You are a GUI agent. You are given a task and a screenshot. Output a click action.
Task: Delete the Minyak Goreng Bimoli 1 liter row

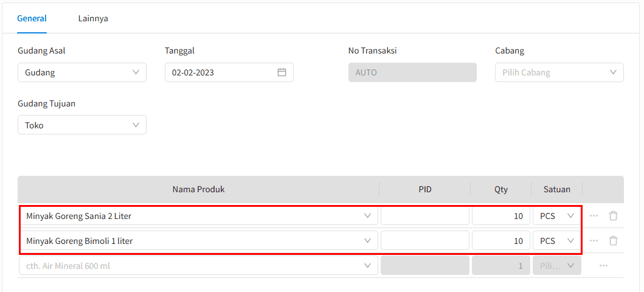[x=613, y=241]
